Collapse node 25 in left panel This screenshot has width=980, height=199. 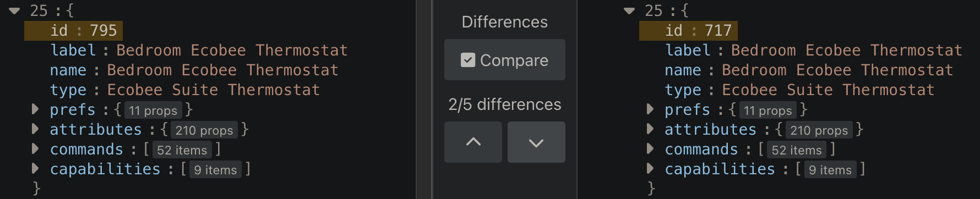coord(15,10)
